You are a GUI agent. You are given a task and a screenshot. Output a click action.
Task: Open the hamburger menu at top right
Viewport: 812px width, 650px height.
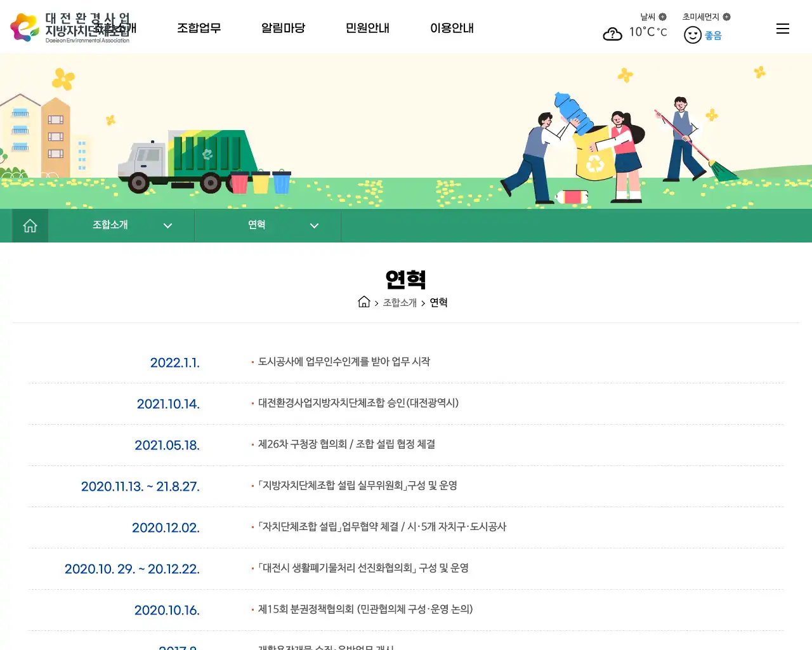(x=782, y=28)
